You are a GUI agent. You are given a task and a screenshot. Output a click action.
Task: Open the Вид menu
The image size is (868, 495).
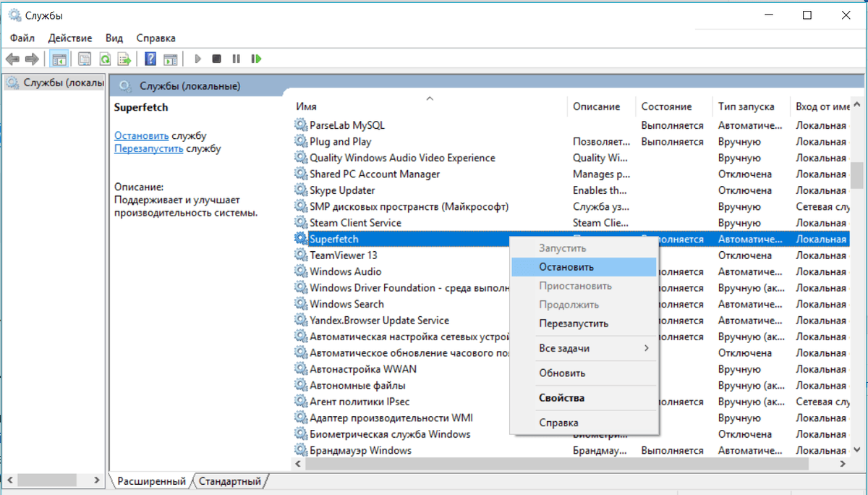click(x=114, y=38)
